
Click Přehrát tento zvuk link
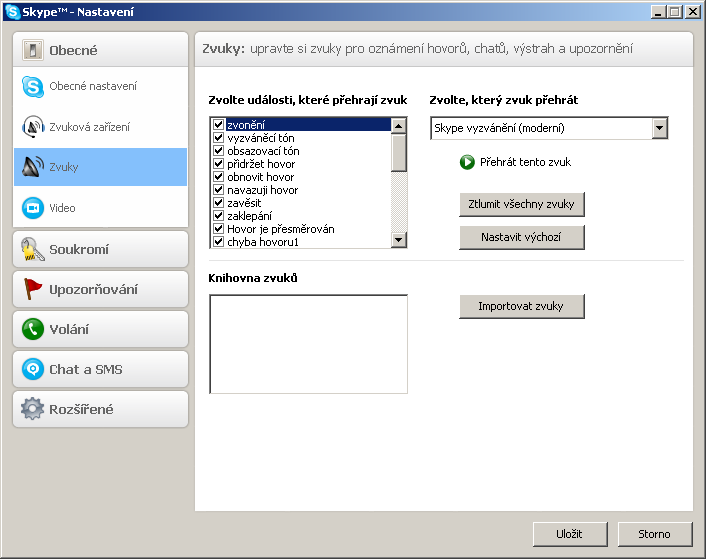tap(525, 162)
